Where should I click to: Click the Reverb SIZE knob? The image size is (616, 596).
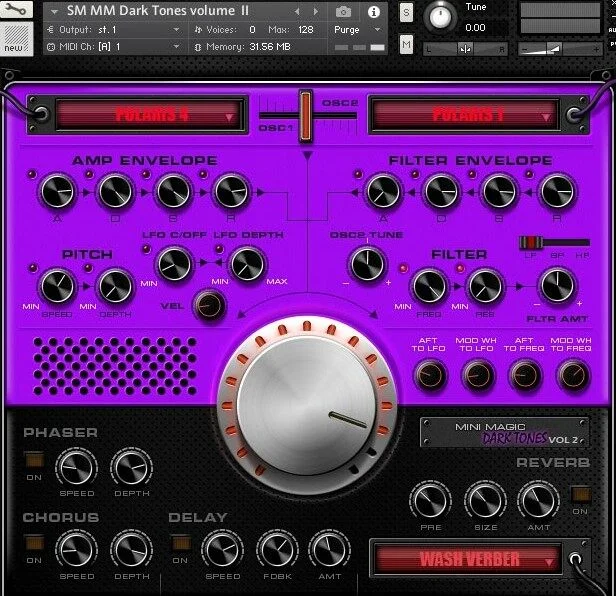485,501
